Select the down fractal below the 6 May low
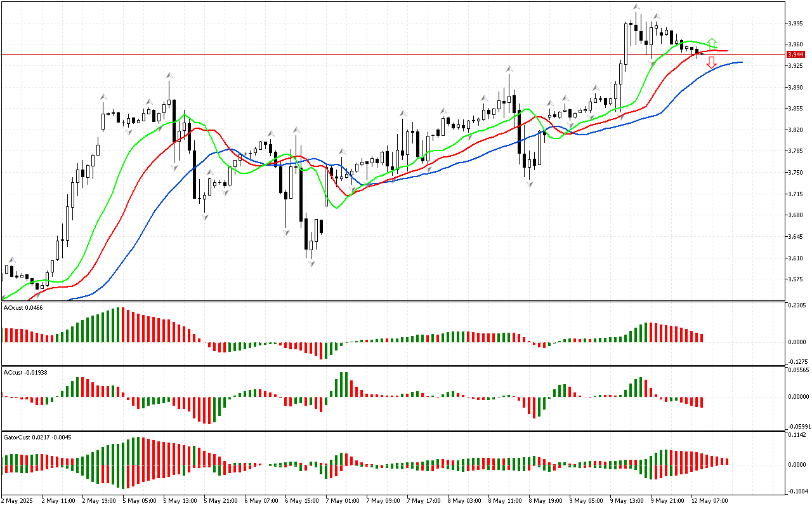 pyautogui.click(x=311, y=262)
